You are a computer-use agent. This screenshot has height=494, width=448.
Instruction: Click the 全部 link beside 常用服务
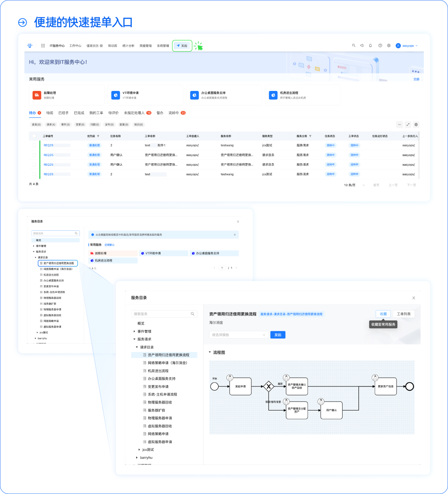[416, 79]
